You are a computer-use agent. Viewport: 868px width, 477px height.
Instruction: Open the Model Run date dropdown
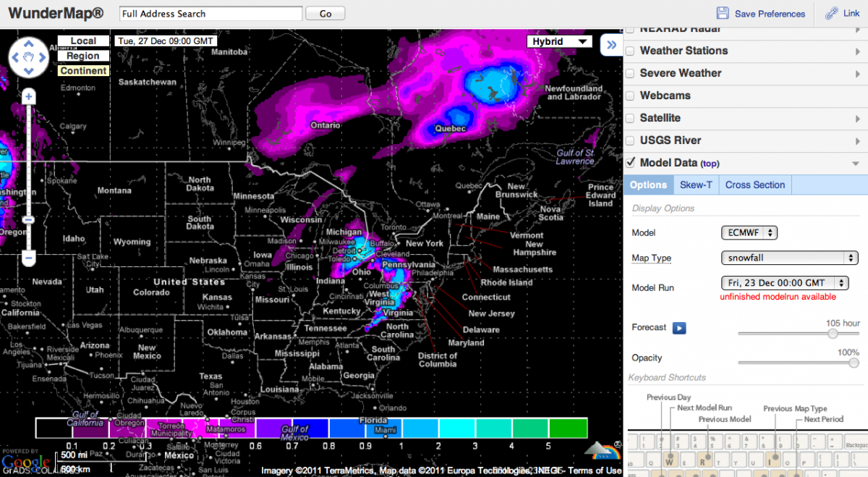coord(786,283)
